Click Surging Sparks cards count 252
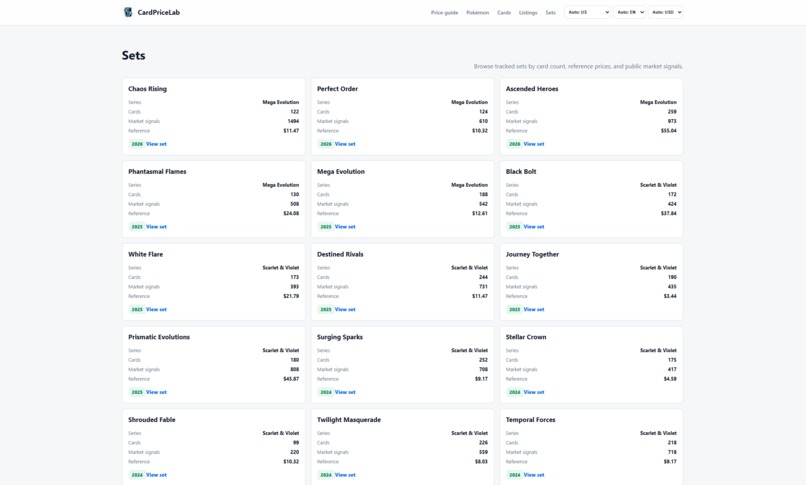This screenshot has height=485, width=806. coord(483,360)
